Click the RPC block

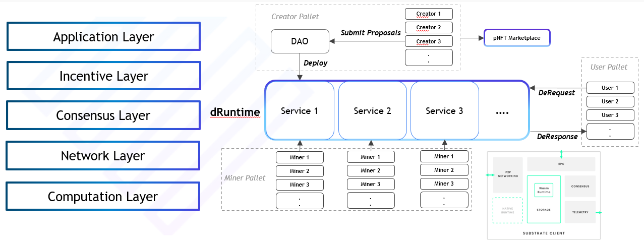pos(561,164)
